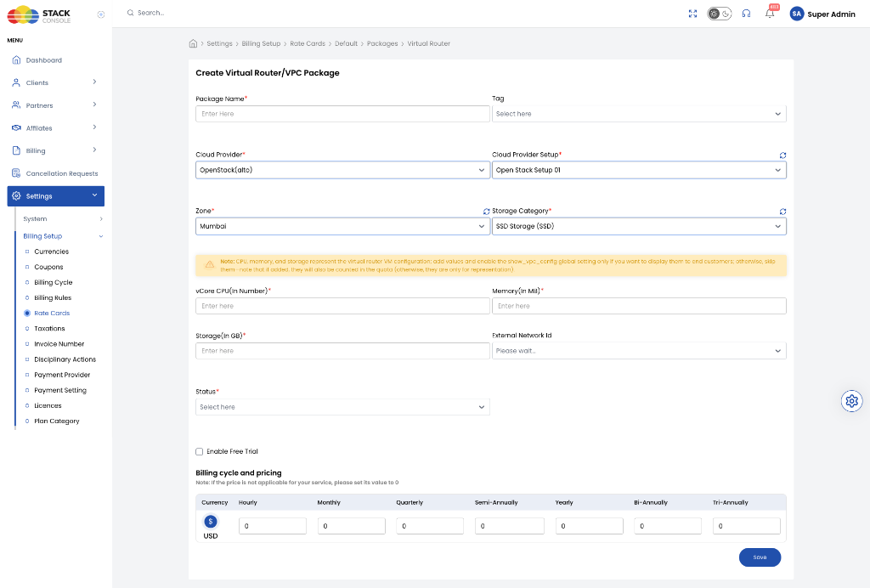Open Billing Cycle in sidebar
The height and width of the screenshot is (588, 870).
coord(54,282)
